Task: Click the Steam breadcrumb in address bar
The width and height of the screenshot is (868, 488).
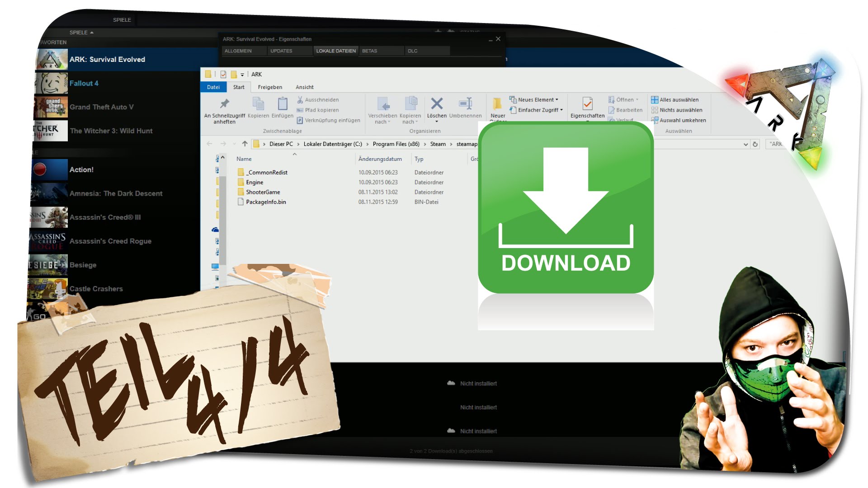Action: click(438, 144)
